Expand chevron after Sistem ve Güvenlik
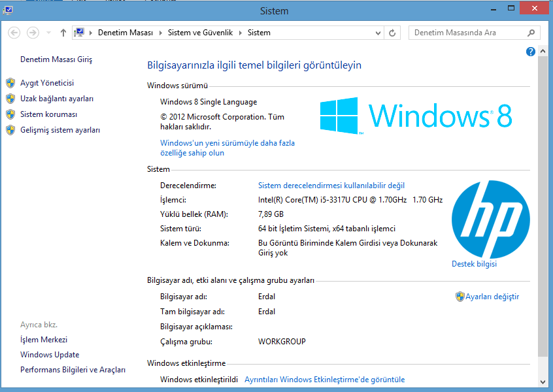 click(x=240, y=33)
